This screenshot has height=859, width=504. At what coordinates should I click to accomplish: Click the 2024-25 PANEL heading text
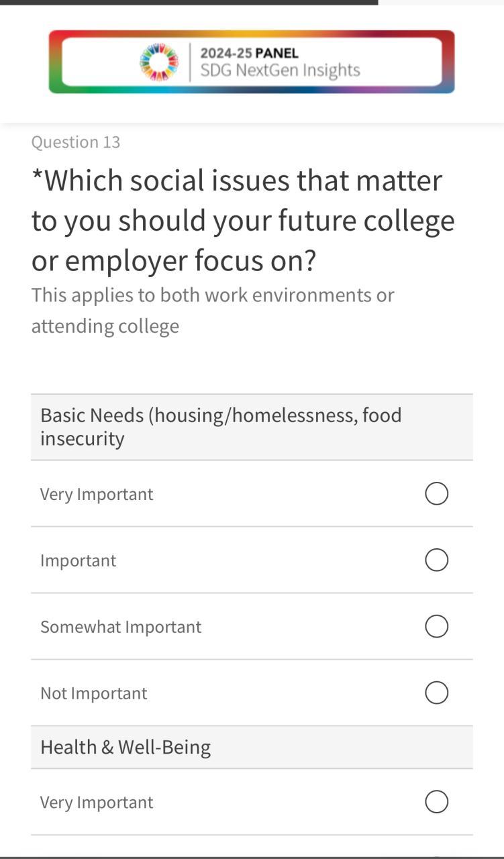point(249,53)
